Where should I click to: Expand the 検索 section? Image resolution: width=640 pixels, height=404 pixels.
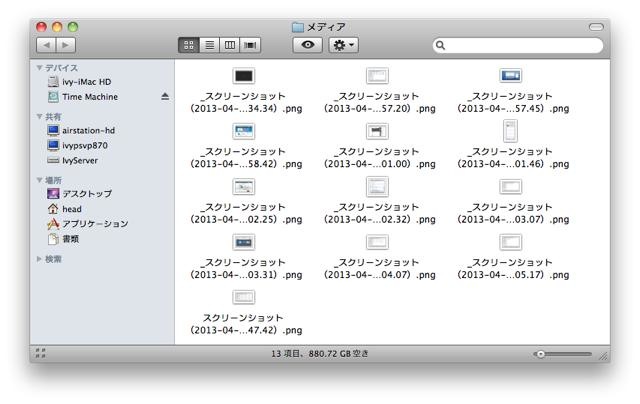[x=40, y=259]
